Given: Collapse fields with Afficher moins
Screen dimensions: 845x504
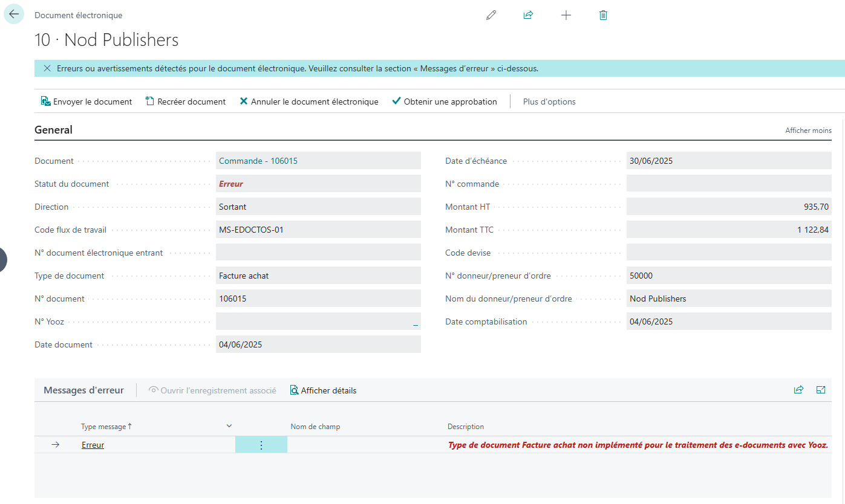Looking at the screenshot, I should pos(808,131).
